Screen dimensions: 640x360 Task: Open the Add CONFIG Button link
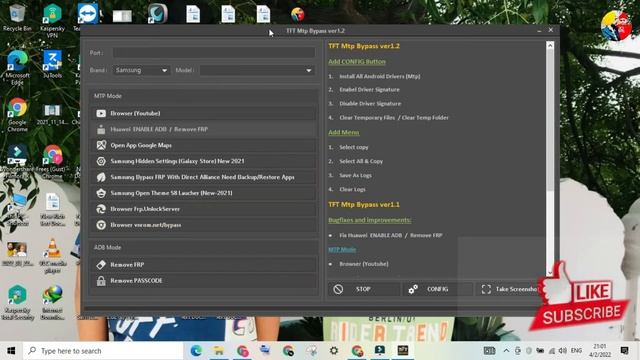pos(357,62)
